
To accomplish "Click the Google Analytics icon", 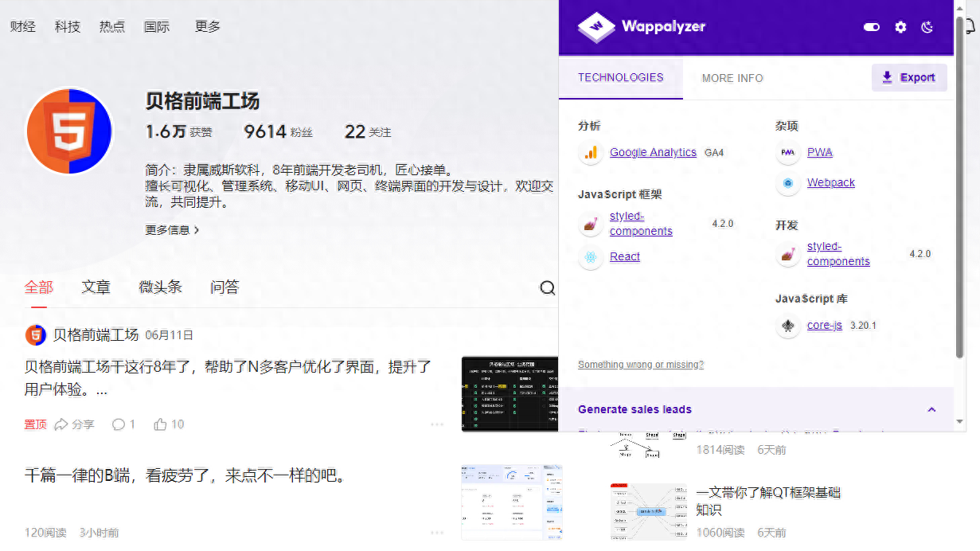I will [591, 153].
